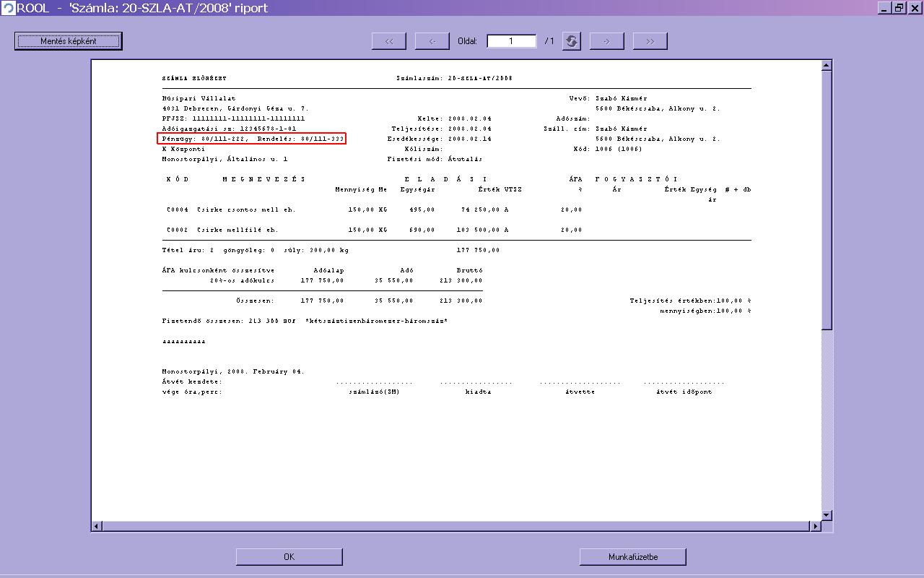Viewport: 924px width, 578px height.
Task: Click the 'Esedékessége: 2008.02.14' due date
Action: (440, 139)
